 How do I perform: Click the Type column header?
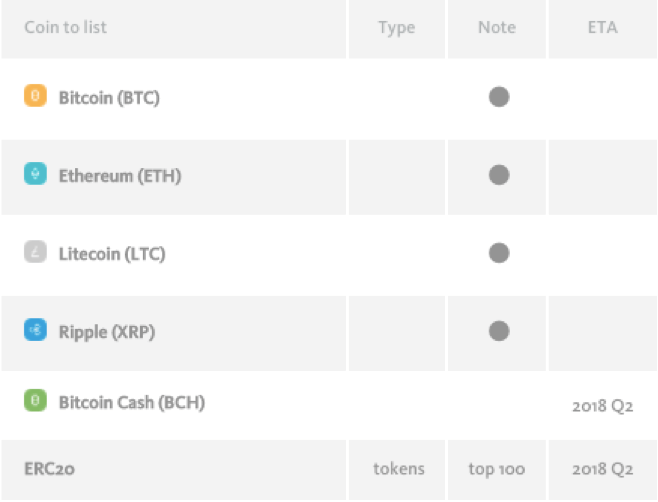(397, 28)
